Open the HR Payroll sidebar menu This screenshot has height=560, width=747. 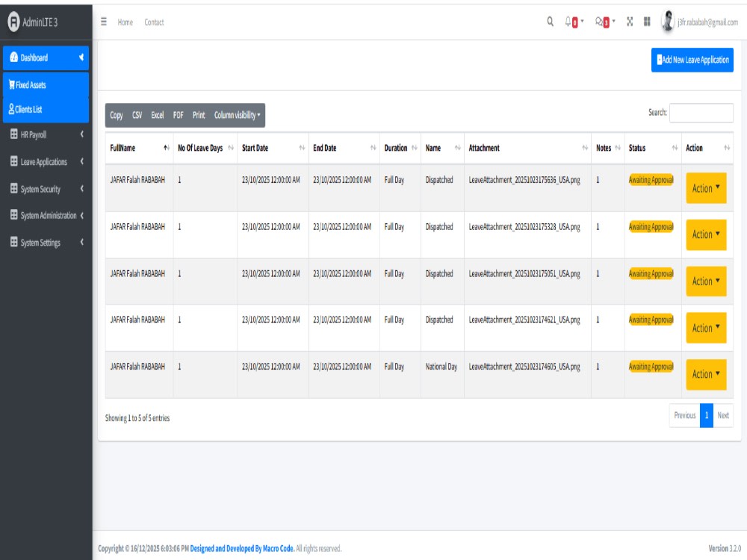coord(46,134)
